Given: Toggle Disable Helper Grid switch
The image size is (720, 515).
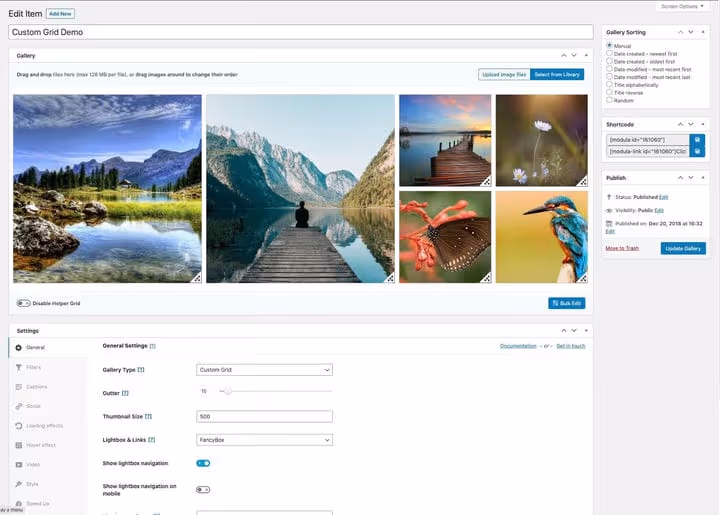Looking at the screenshot, I should pos(23,303).
